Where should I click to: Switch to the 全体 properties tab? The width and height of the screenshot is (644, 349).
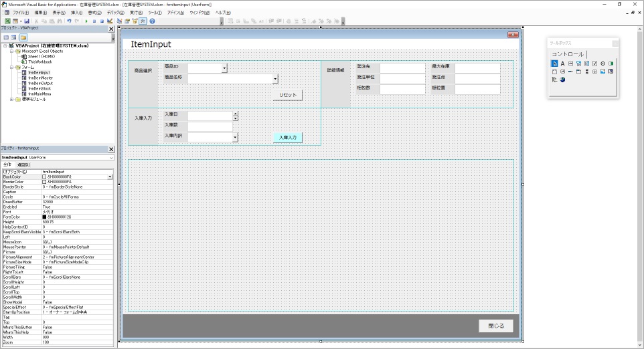7,165
